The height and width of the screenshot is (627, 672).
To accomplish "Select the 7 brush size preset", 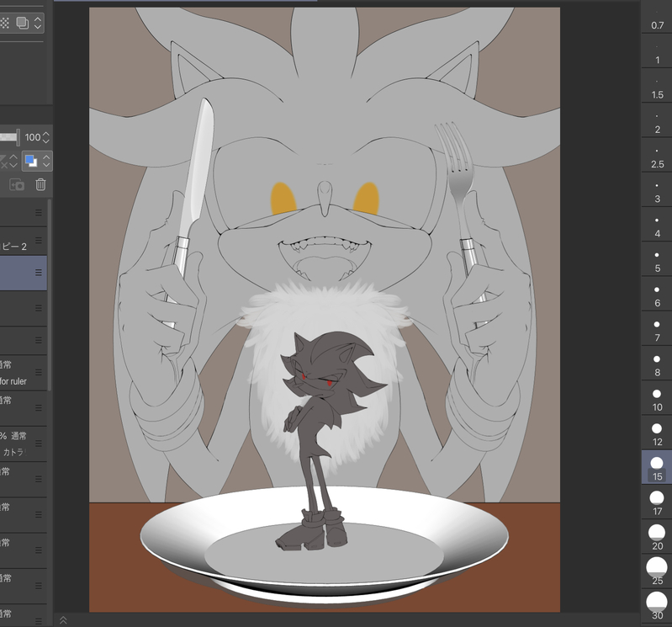I will point(657,329).
